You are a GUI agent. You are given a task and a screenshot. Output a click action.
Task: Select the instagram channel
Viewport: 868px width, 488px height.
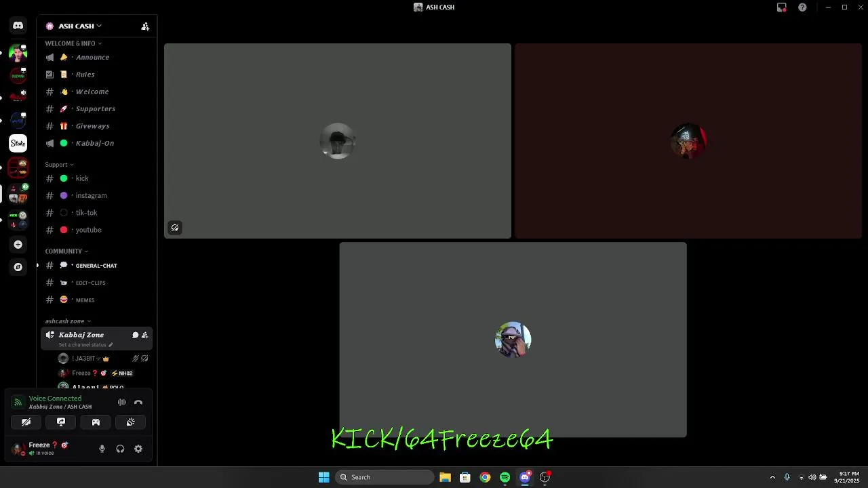pyautogui.click(x=97, y=196)
